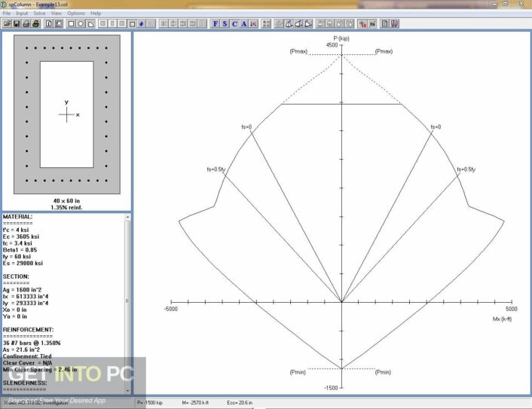Click first 3D diagram view icon
The image size is (532, 409).
289,24
